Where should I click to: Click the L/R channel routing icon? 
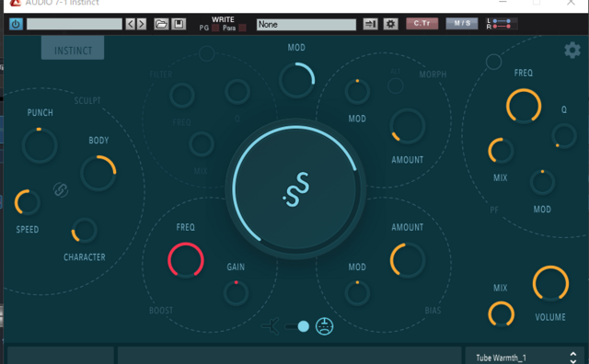pyautogui.click(x=502, y=24)
